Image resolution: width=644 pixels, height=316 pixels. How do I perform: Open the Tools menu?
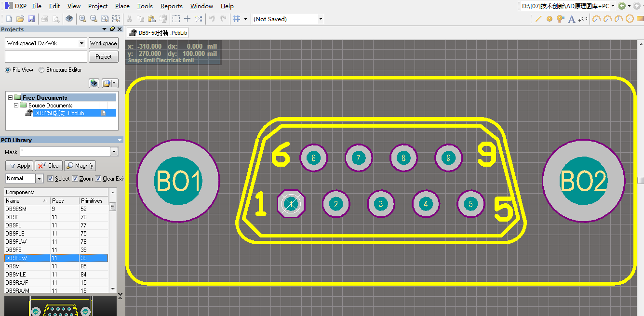point(145,6)
